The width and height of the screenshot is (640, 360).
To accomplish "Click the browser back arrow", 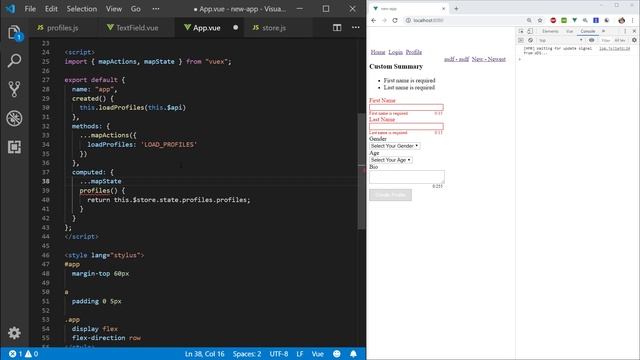I will coord(373,20).
